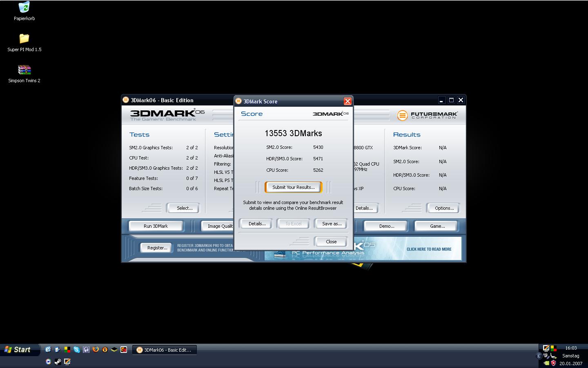Click the CPU Score value 5262
Screen dimensions: 588x368
[x=318, y=170]
